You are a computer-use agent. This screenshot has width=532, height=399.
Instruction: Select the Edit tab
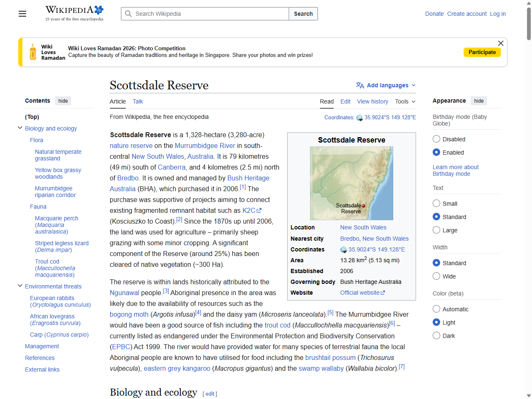(x=345, y=101)
